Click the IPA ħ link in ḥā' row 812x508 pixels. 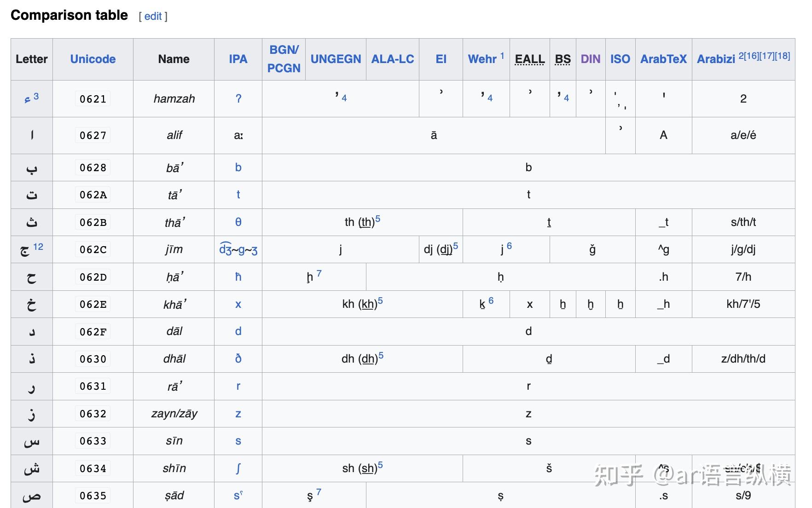[x=238, y=277]
